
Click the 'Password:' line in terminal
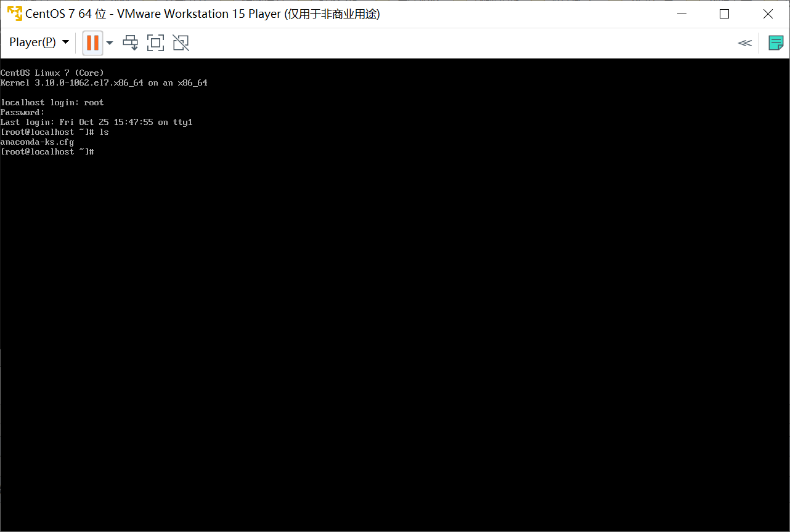pos(22,112)
